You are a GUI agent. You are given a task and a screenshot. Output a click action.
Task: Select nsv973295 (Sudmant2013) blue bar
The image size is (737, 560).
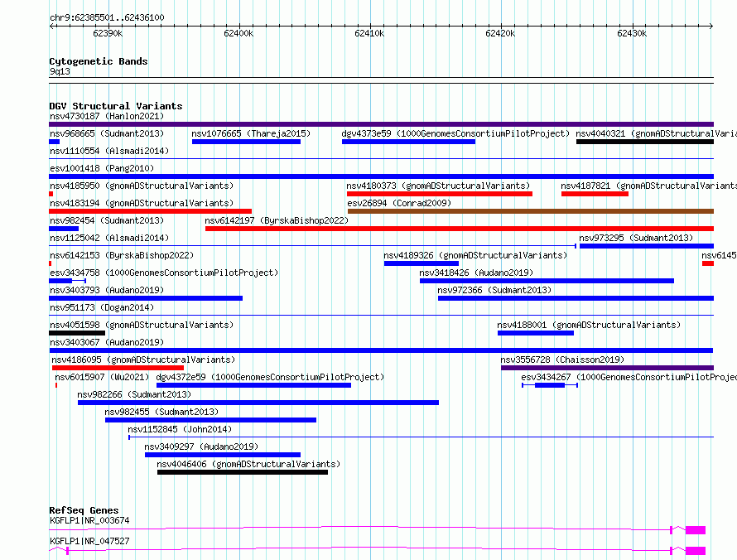point(647,246)
